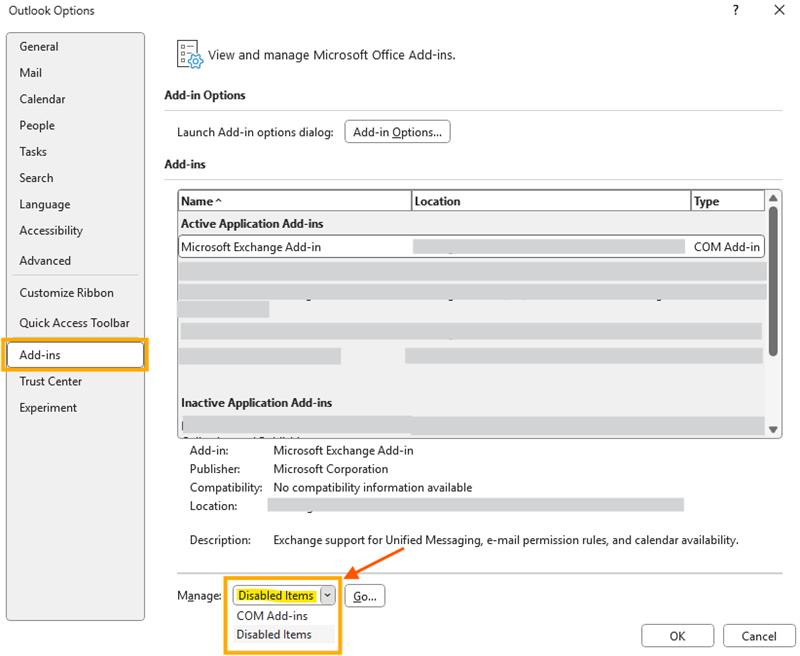The width and height of the screenshot is (800, 656).
Task: Click the add-in list scroll down arrow
Action: (x=773, y=430)
